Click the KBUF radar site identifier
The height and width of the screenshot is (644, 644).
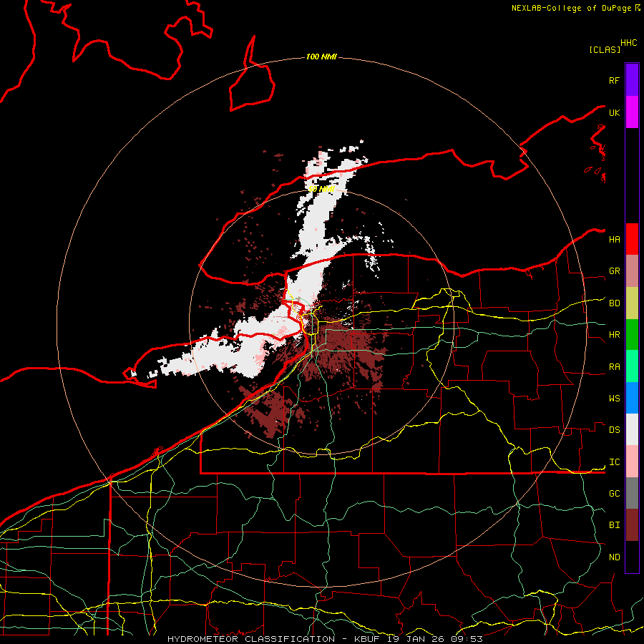(x=370, y=639)
